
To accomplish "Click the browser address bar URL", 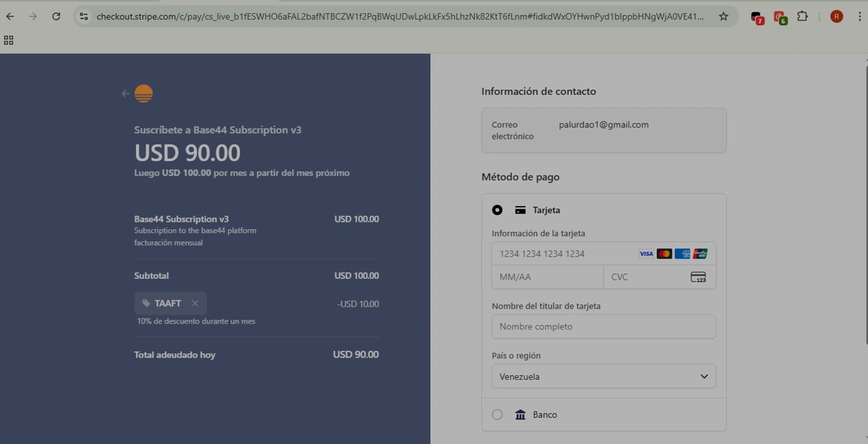I will pos(400,16).
